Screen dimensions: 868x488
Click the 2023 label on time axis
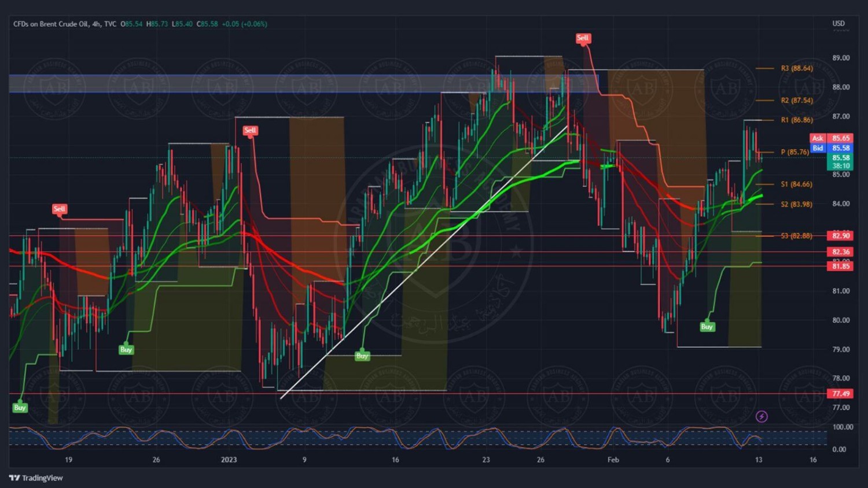(229, 460)
